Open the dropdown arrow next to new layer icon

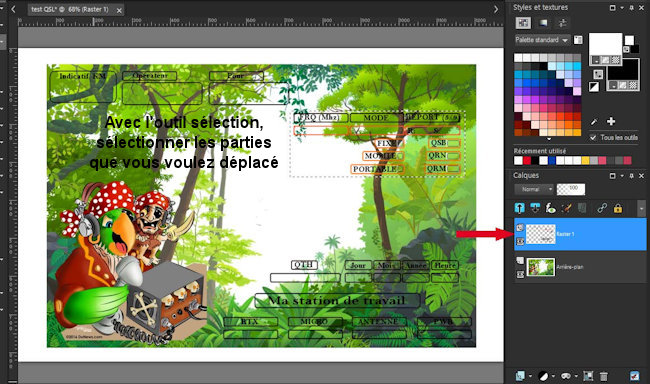(x=530, y=377)
